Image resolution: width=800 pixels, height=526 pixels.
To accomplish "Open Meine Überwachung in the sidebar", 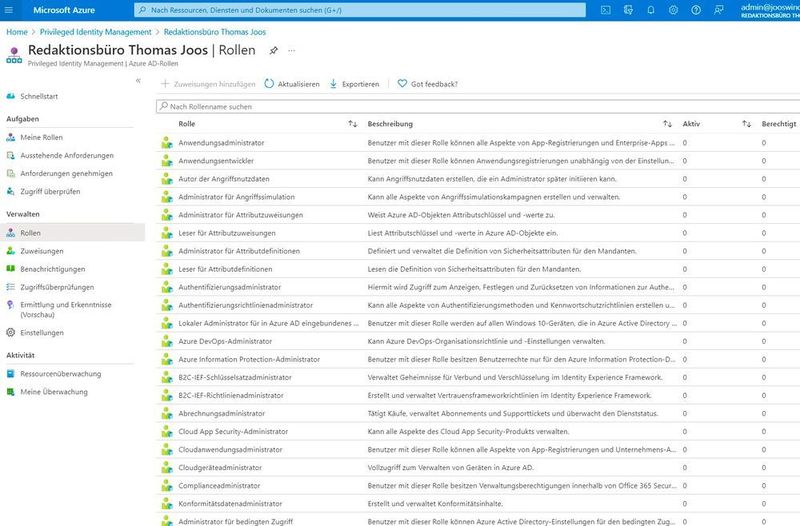I will tap(54, 392).
